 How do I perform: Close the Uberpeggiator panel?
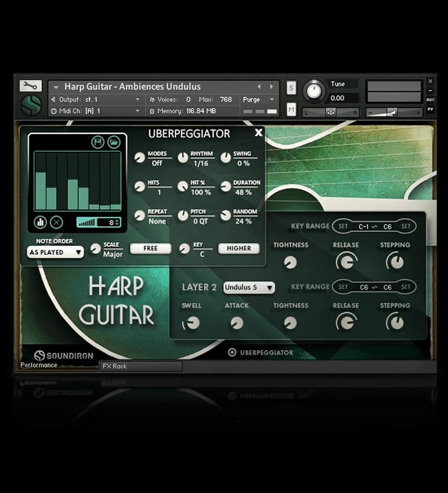259,132
